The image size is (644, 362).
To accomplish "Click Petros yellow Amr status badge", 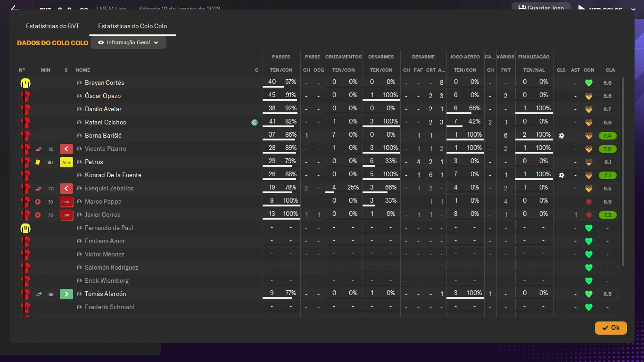I will click(66, 162).
